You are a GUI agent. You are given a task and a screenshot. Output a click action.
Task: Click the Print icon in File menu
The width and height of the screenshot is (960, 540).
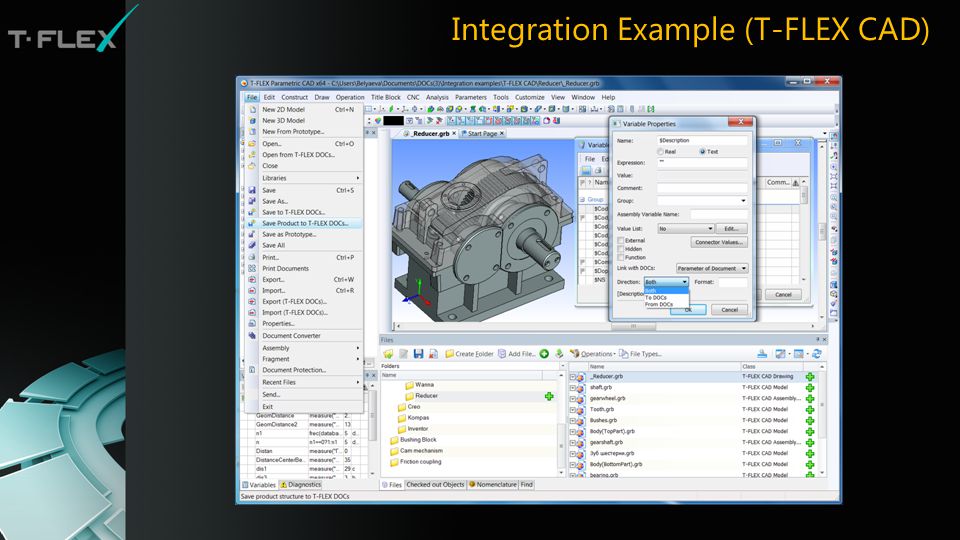pos(252,257)
